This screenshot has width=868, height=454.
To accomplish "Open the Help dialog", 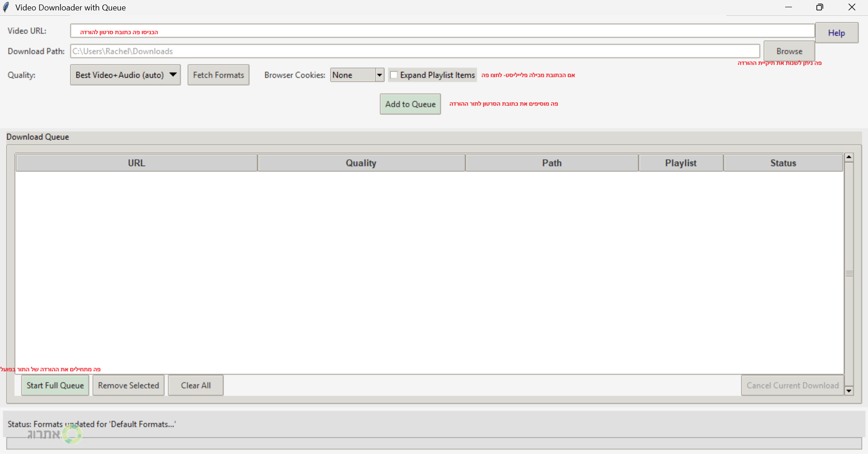I will point(836,33).
